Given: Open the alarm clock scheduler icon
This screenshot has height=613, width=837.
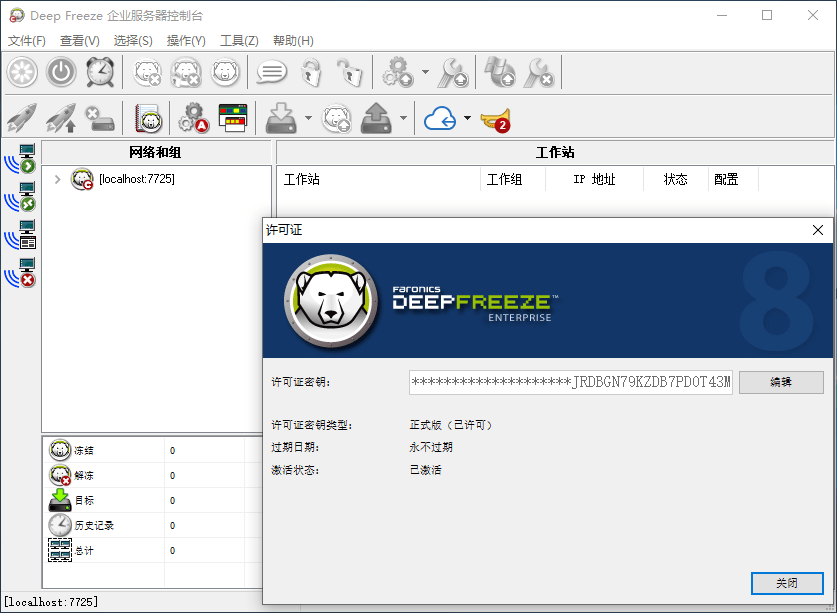Looking at the screenshot, I should (x=100, y=72).
